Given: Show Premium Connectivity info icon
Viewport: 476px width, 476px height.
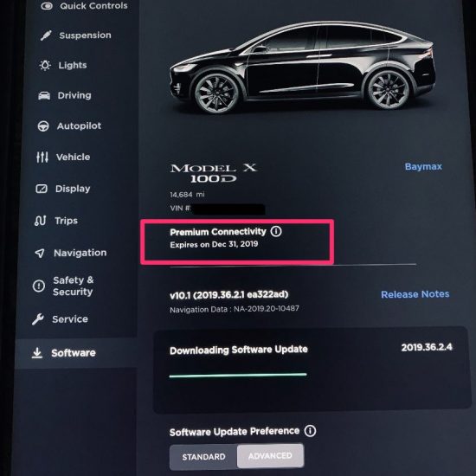Looking at the screenshot, I should (x=276, y=231).
